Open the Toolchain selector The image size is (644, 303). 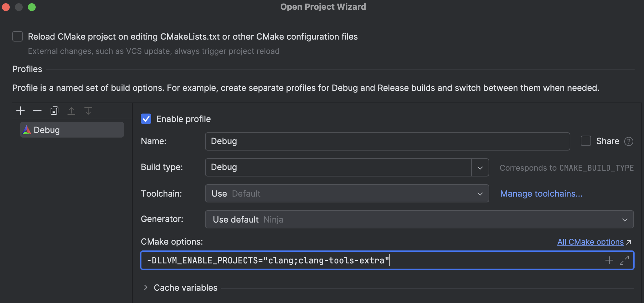(480, 193)
